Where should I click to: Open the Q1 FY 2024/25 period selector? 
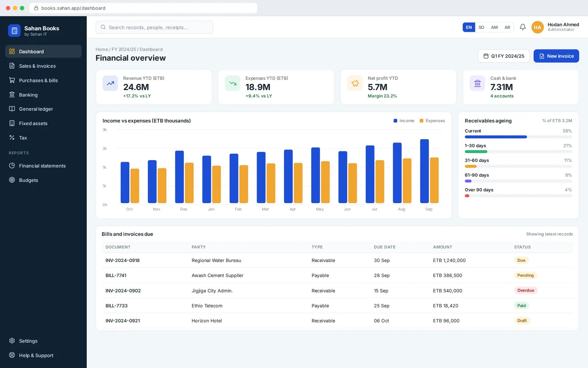(504, 56)
